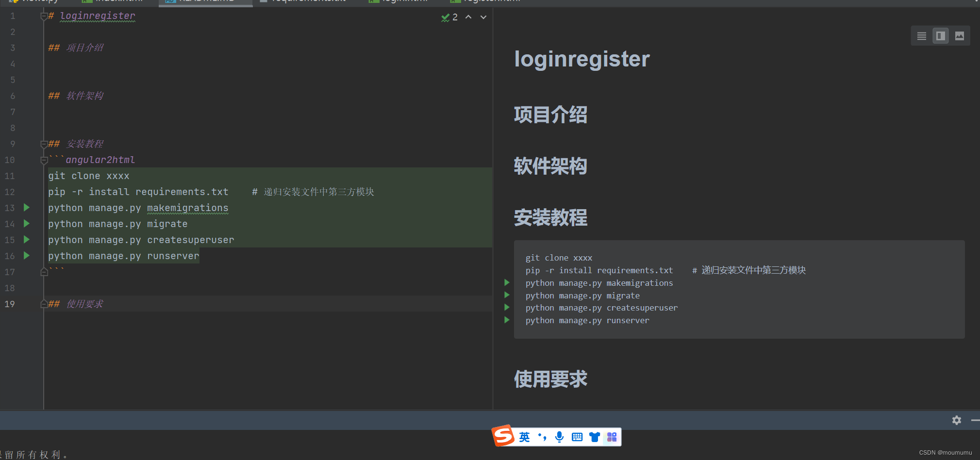Collapse fold at closing code fence line 17

point(44,272)
